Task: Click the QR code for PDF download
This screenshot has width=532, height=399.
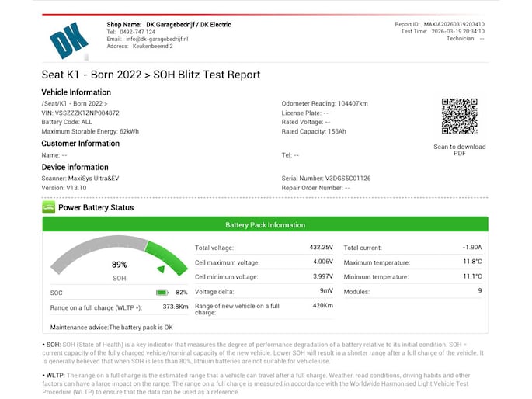Action: (x=459, y=116)
